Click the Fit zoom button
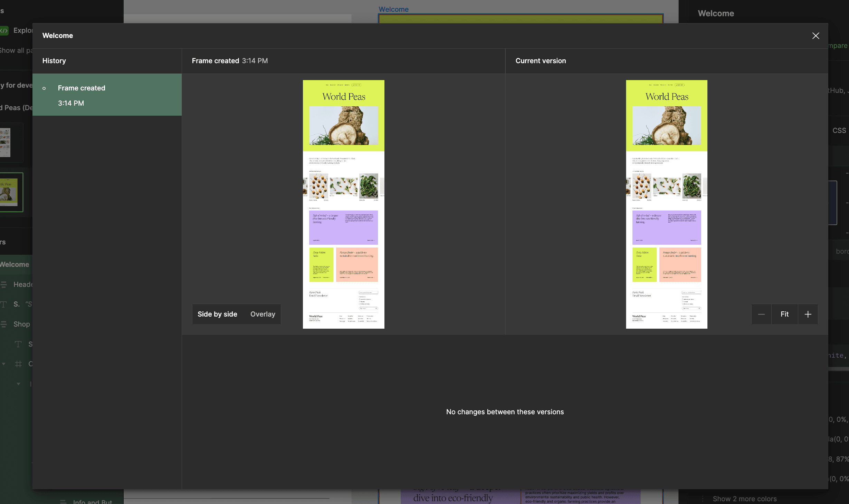 coord(785,314)
